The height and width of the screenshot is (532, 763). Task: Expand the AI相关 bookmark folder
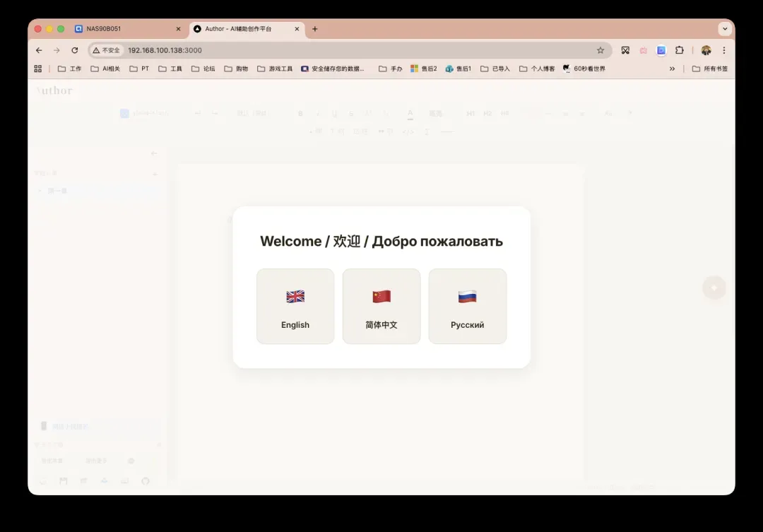[x=105, y=69]
